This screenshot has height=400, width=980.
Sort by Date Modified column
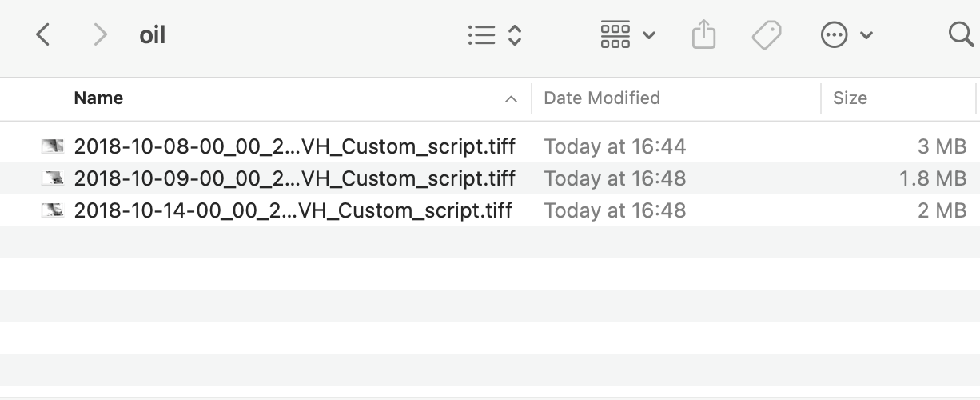click(602, 98)
